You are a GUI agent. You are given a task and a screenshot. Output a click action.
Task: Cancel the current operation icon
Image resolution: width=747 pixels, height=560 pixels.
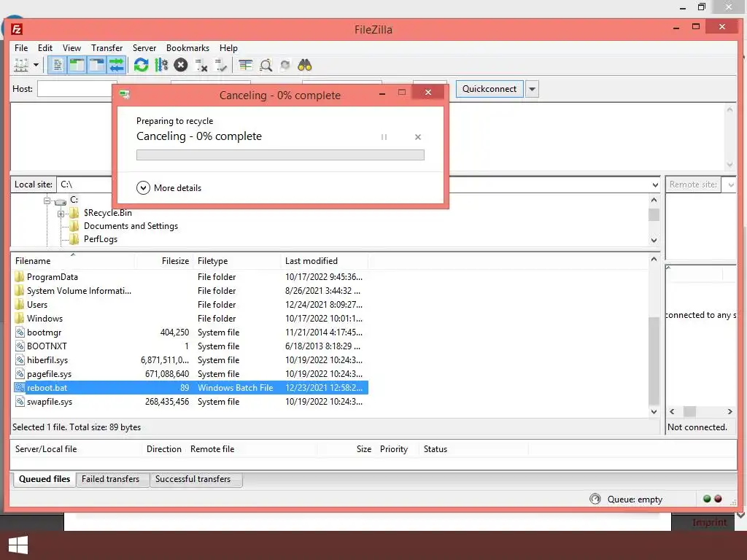(x=181, y=65)
